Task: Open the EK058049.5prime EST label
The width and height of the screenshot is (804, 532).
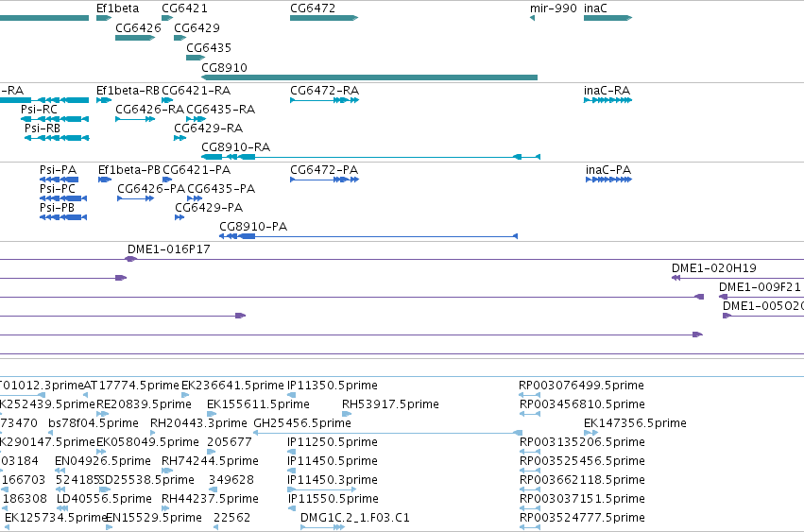Action: [x=147, y=442]
